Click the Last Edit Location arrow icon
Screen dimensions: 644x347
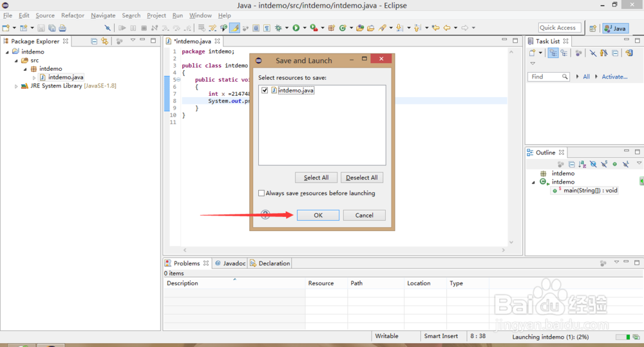pyautogui.click(x=435, y=28)
